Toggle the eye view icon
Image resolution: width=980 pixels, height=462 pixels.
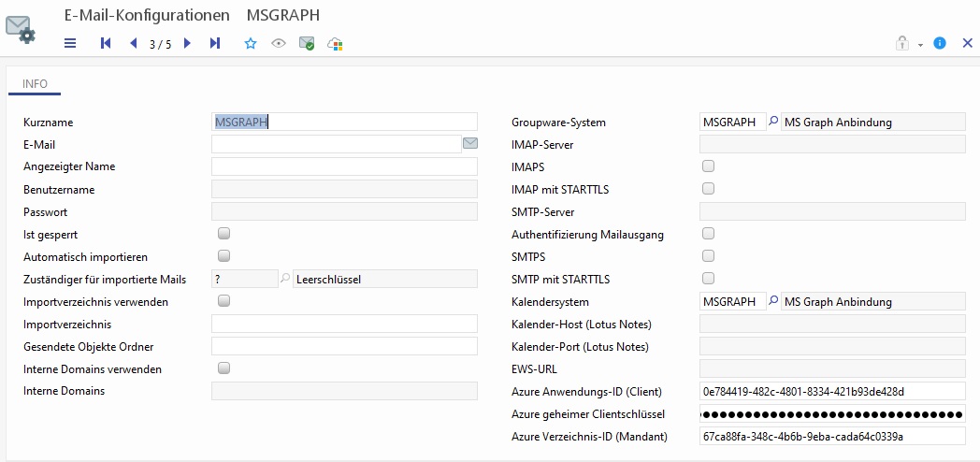click(278, 43)
